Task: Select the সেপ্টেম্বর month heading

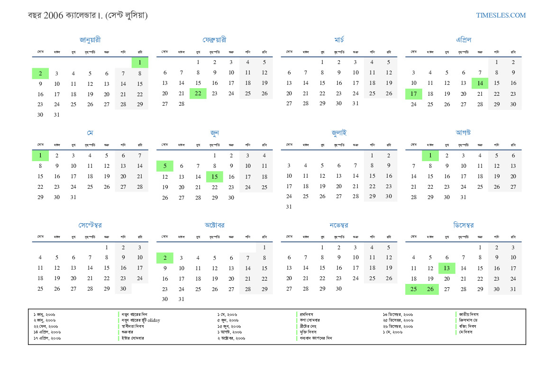Action: tap(90, 225)
